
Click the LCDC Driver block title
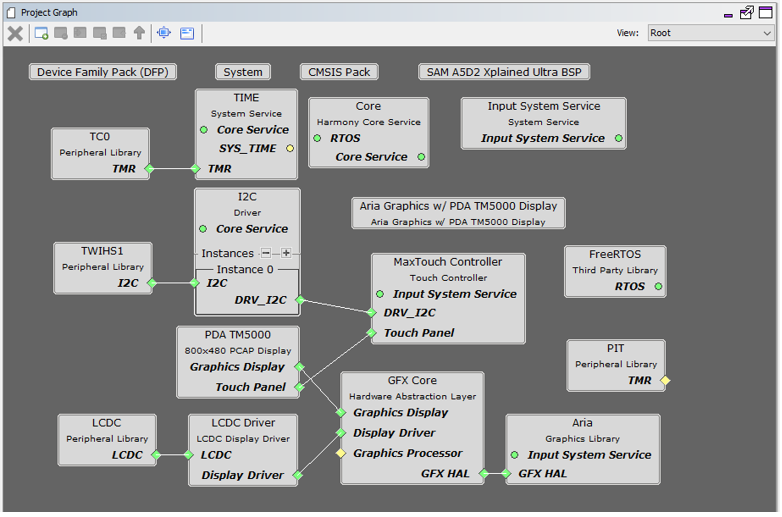point(243,423)
